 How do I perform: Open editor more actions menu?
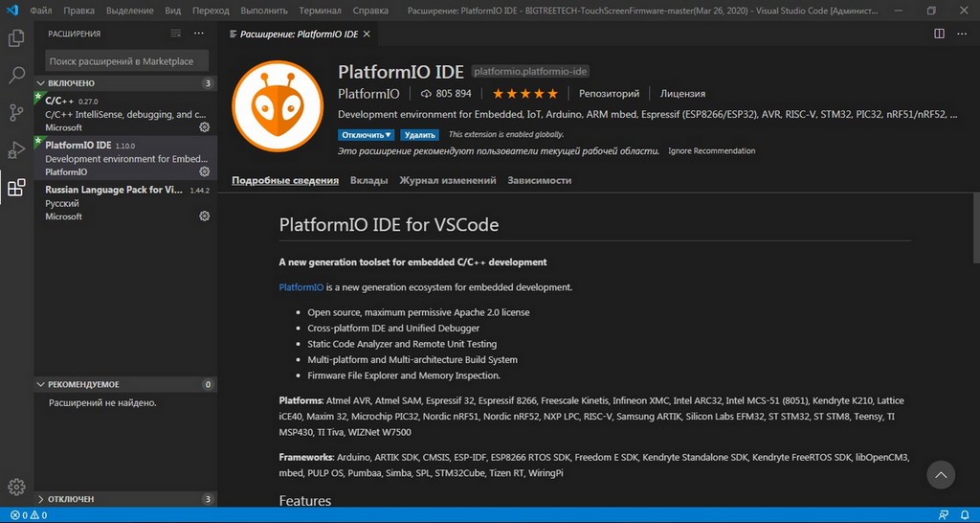click(962, 34)
